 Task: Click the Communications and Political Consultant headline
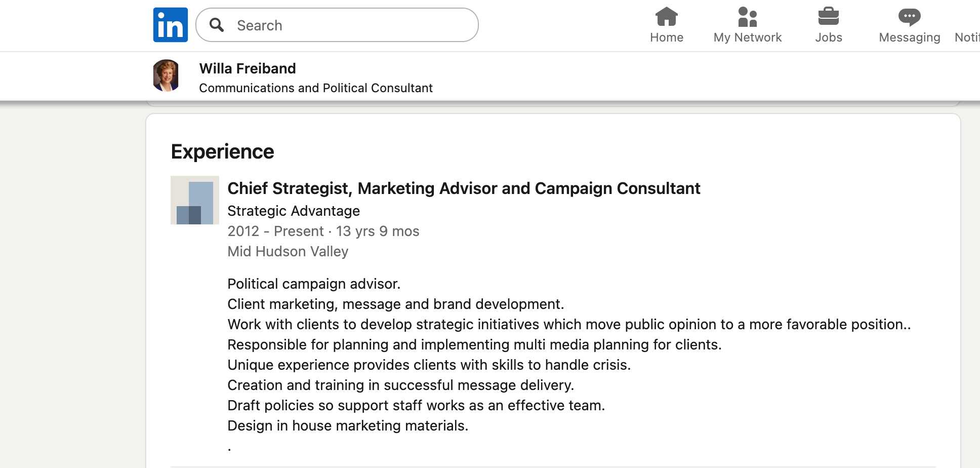316,88
